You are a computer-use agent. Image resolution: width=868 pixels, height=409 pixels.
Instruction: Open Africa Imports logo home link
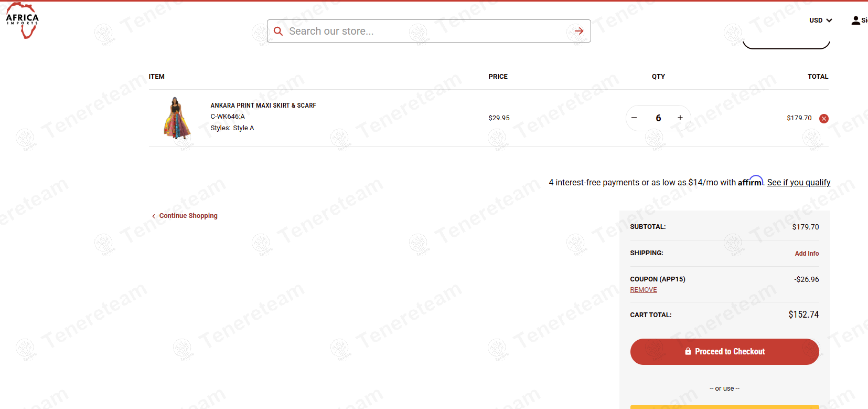click(22, 20)
